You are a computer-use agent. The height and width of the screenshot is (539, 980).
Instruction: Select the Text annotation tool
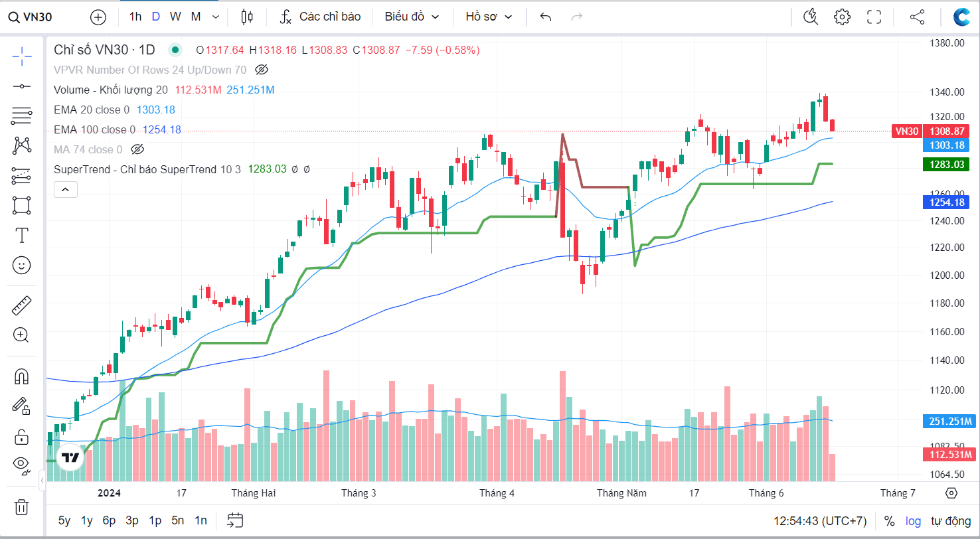pos(22,235)
